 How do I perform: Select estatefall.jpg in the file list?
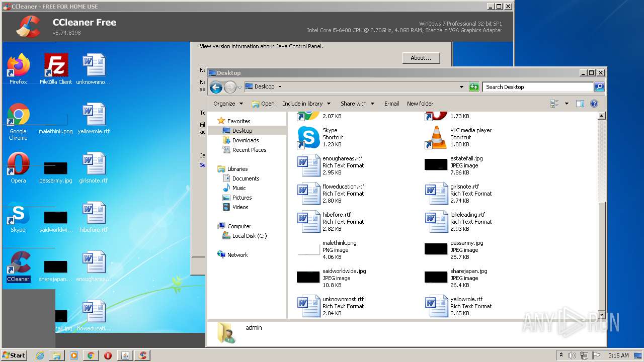click(x=454, y=165)
